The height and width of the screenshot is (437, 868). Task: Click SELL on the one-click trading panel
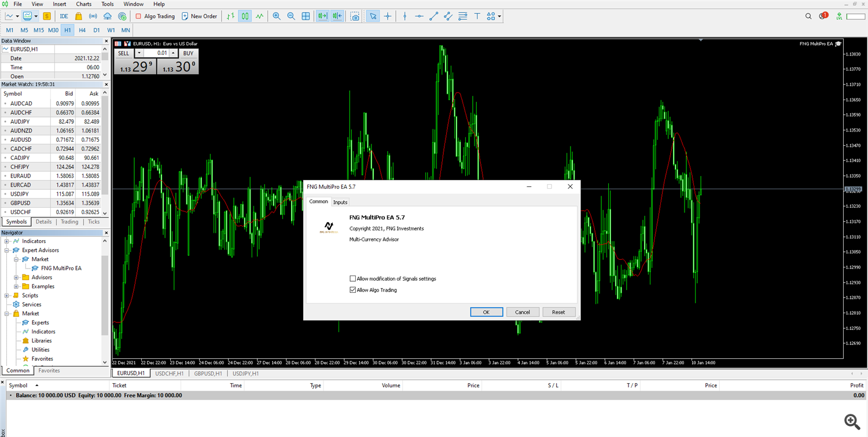[124, 53]
